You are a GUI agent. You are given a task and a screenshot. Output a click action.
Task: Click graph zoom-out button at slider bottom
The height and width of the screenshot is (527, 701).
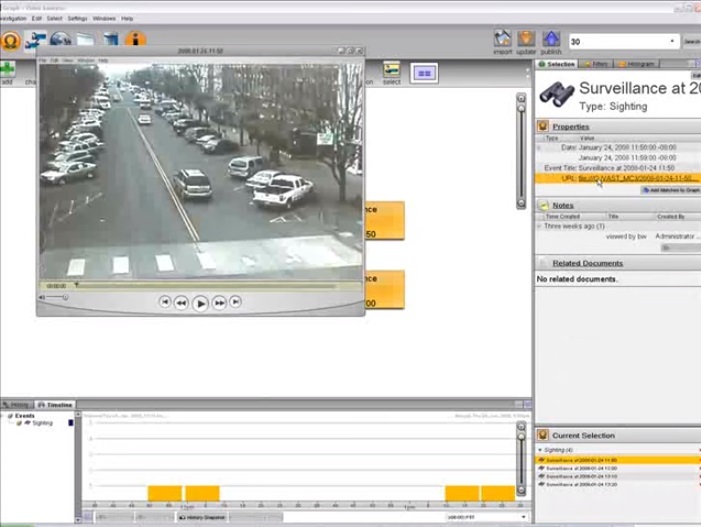click(521, 203)
